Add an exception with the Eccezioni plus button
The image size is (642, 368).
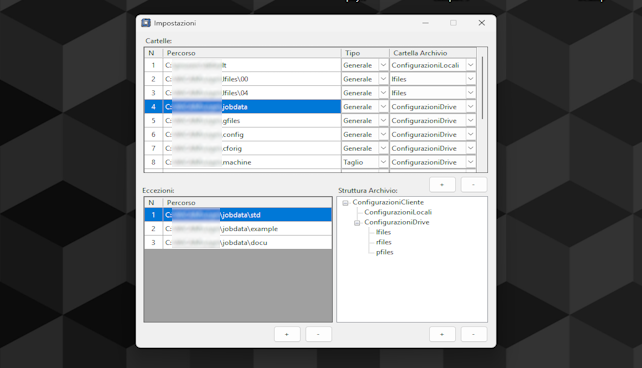tap(287, 334)
